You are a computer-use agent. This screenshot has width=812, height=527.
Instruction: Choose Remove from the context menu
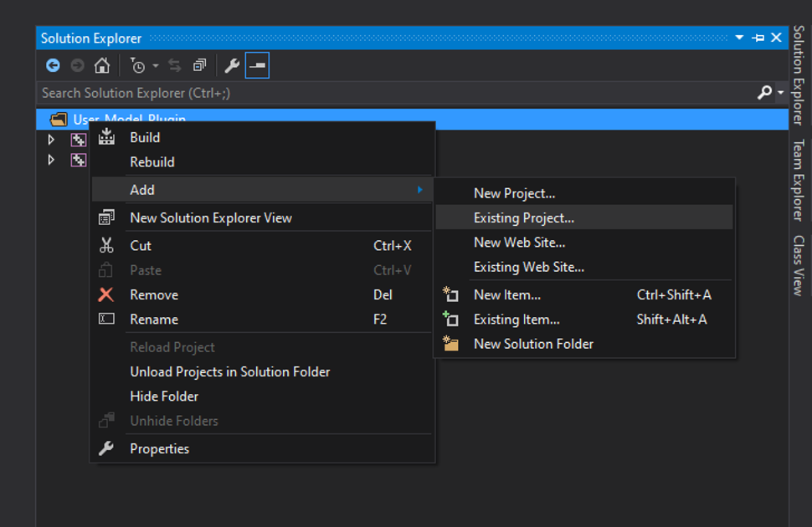click(262, 295)
